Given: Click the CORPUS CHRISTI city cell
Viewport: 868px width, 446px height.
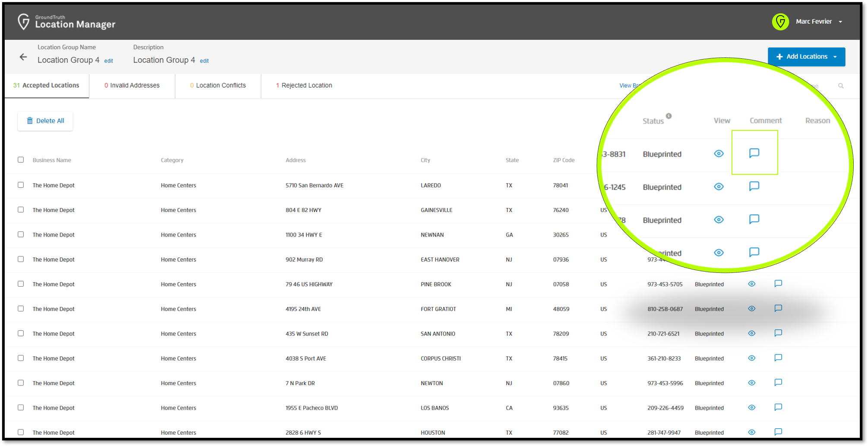Looking at the screenshot, I should 441,358.
